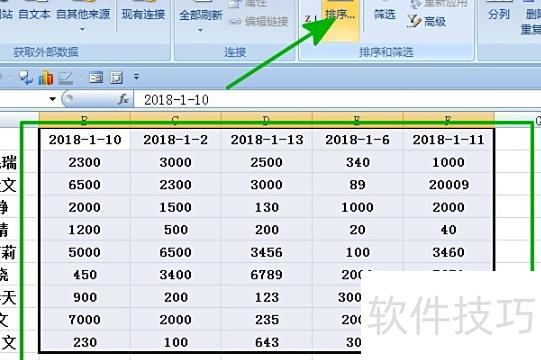Click cell containing 6500 in column B
Screen dimensions: 541x360
coord(85,185)
